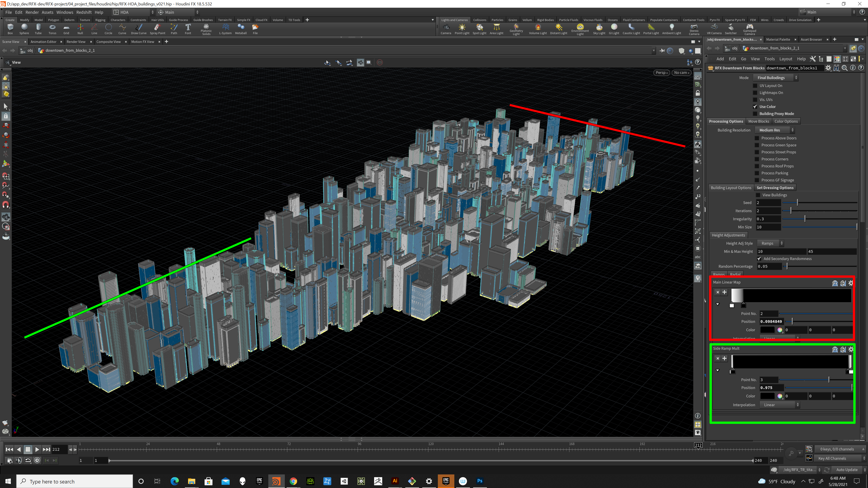Add a Gamepad Camera from the shelf
Image resolution: width=868 pixels, height=488 pixels.
click(x=749, y=29)
